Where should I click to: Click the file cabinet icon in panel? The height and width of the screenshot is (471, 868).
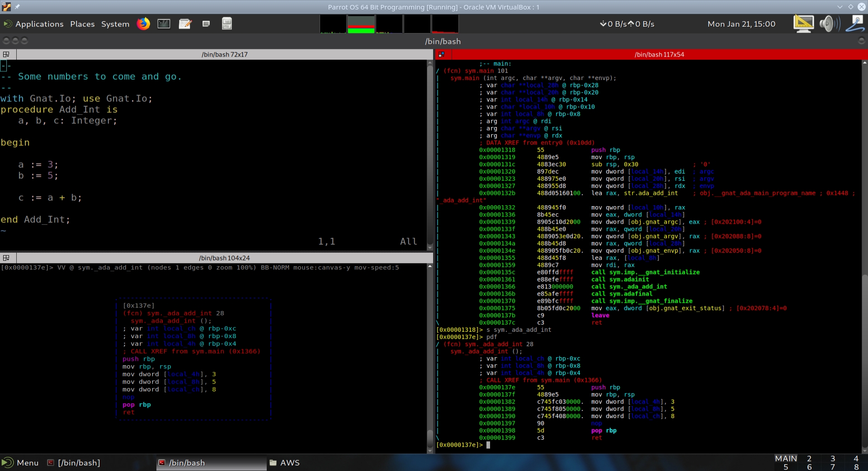(227, 24)
